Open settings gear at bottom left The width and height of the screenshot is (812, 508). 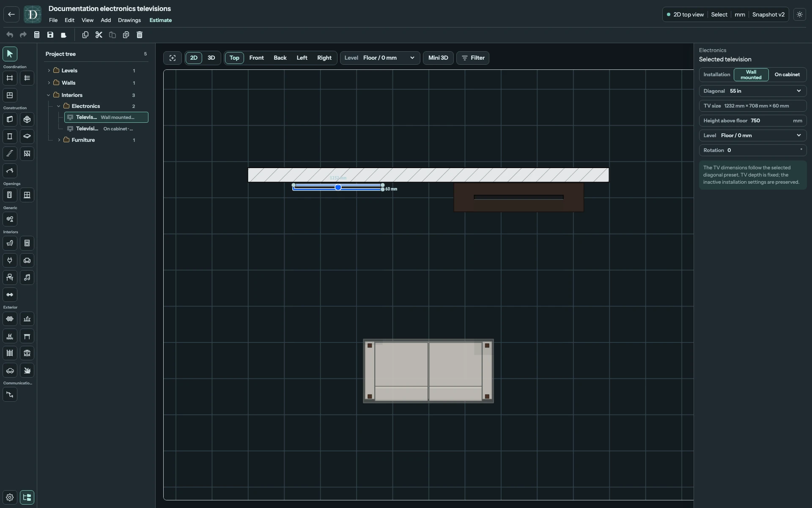click(10, 497)
